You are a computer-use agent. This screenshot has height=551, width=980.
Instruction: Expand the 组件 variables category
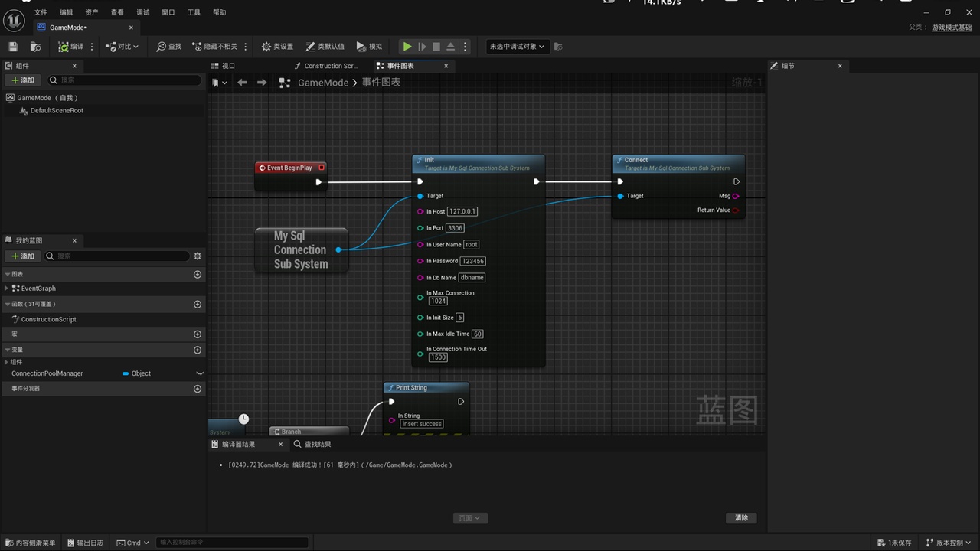coord(7,362)
